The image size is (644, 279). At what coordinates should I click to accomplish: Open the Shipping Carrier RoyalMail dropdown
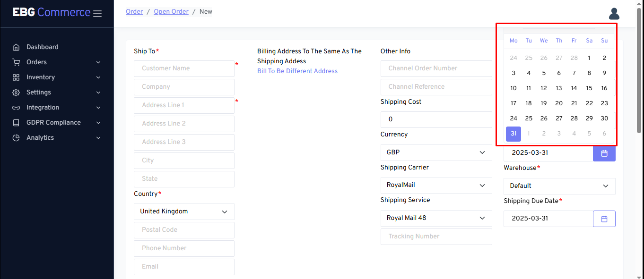coord(435,185)
